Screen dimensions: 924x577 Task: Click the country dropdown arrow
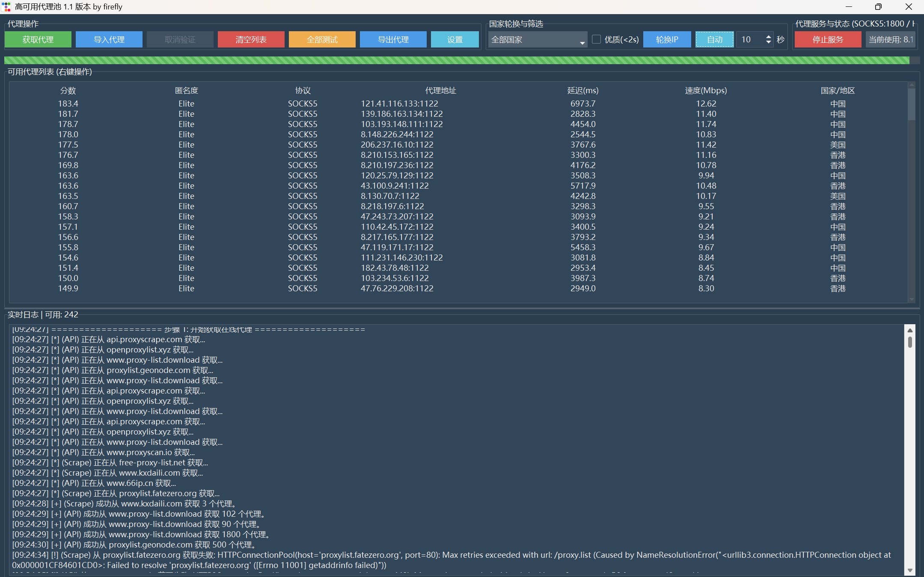coord(582,42)
